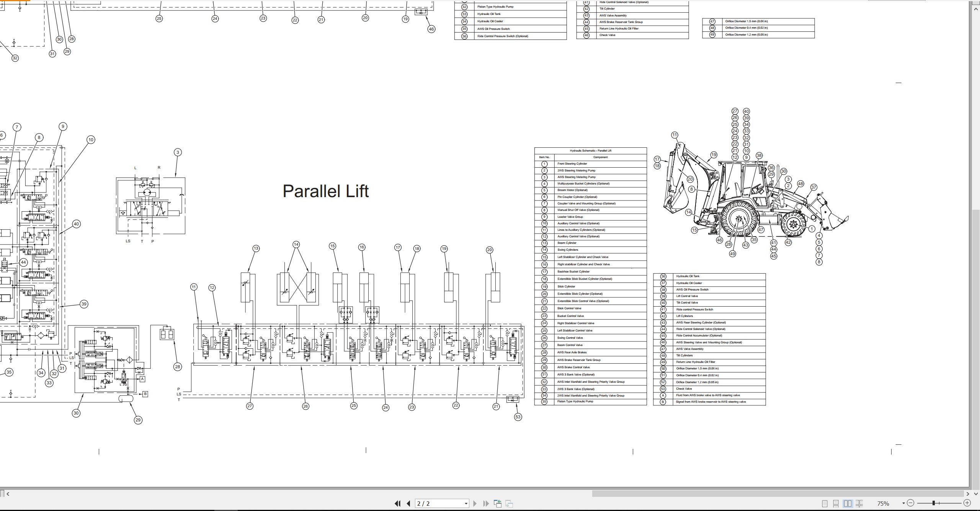The width and height of the screenshot is (980, 511).
Task: Click the 'Pin Coupler Cylinder (Optional)' legend row
Action: point(590,197)
